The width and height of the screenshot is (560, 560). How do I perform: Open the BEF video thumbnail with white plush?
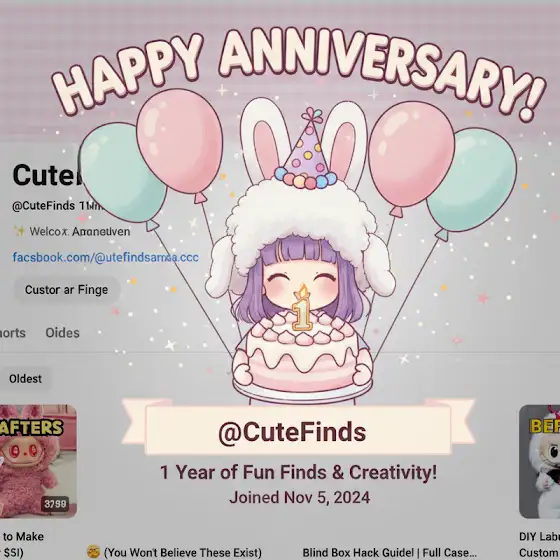[539, 461]
